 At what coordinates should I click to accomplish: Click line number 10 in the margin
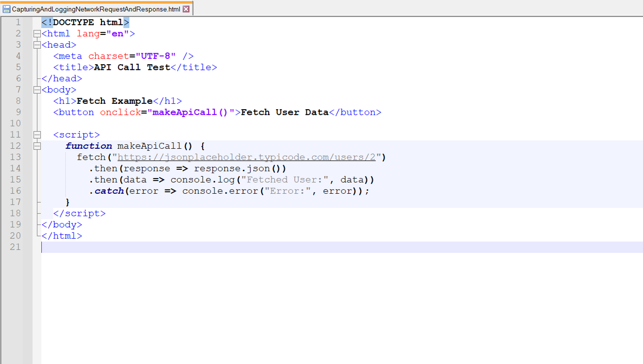(15, 123)
